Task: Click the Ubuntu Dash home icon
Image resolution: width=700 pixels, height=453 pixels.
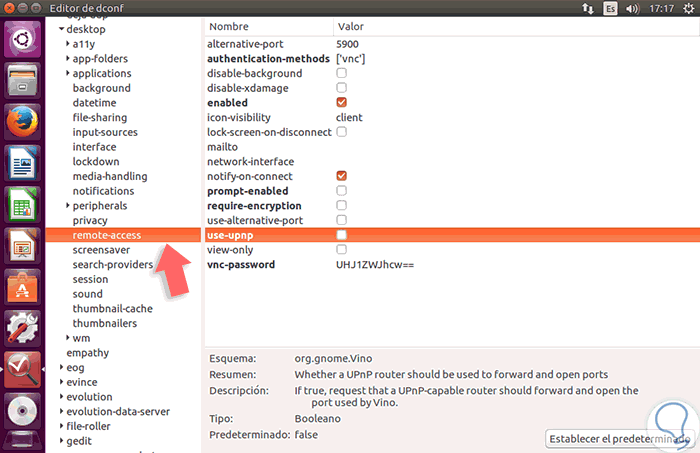Action: (22, 40)
